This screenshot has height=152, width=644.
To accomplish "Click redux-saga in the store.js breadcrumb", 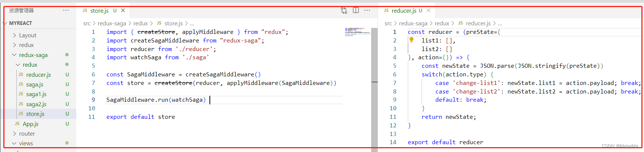I will click(112, 23).
